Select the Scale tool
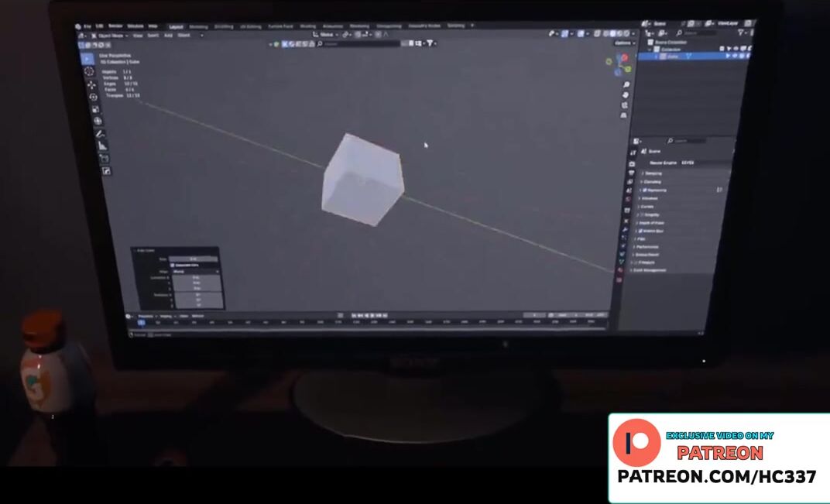This screenshot has height=504, width=830. (95, 109)
